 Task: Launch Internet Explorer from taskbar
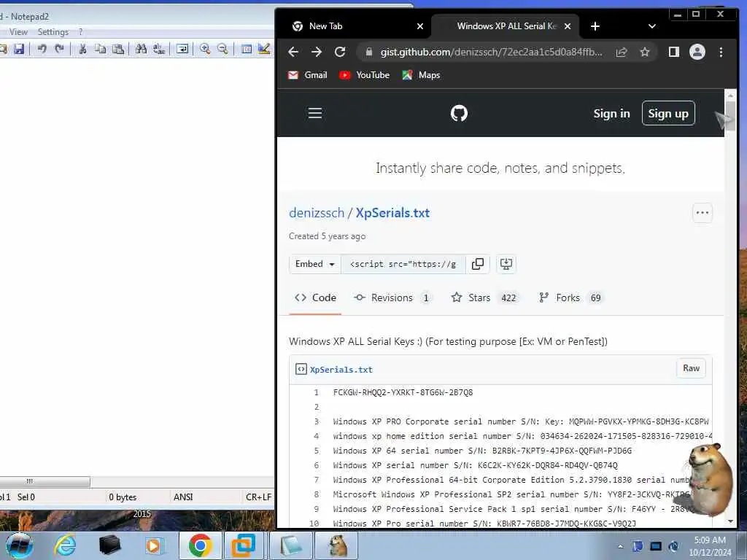click(x=65, y=545)
